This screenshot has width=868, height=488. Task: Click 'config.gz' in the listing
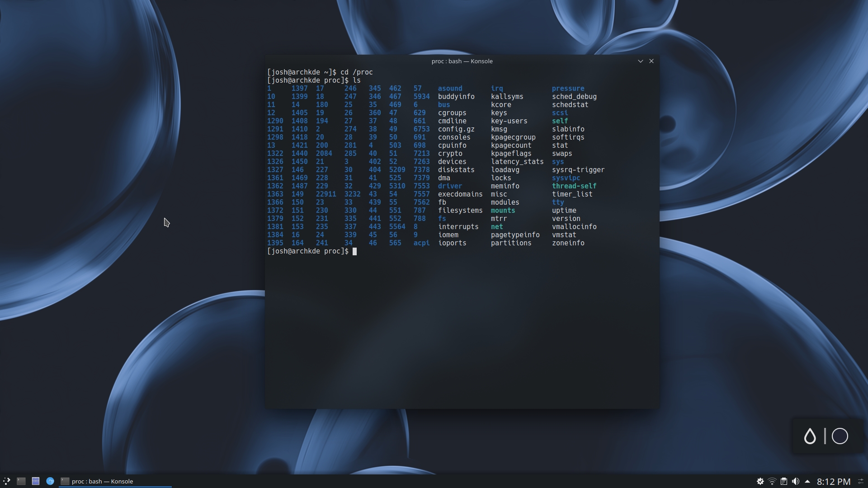click(456, 129)
